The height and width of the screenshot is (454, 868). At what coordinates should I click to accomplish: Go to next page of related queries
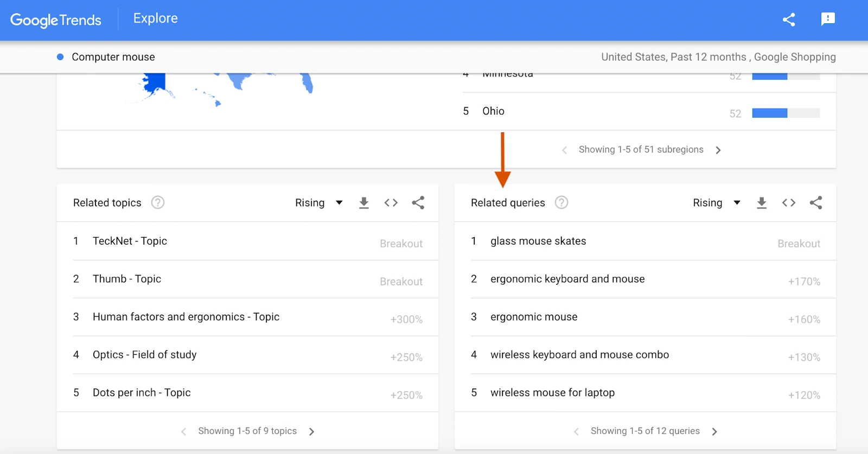point(714,432)
